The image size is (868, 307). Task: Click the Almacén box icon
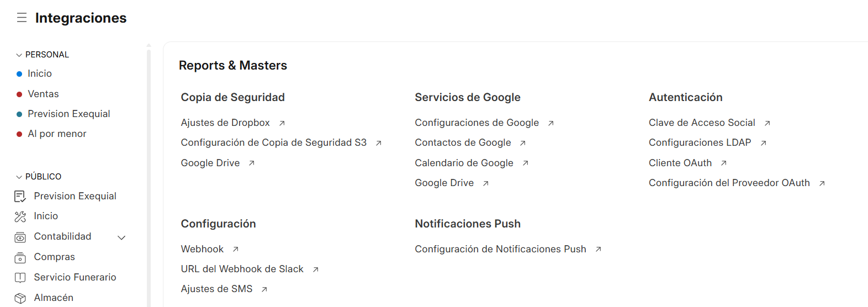click(20, 298)
